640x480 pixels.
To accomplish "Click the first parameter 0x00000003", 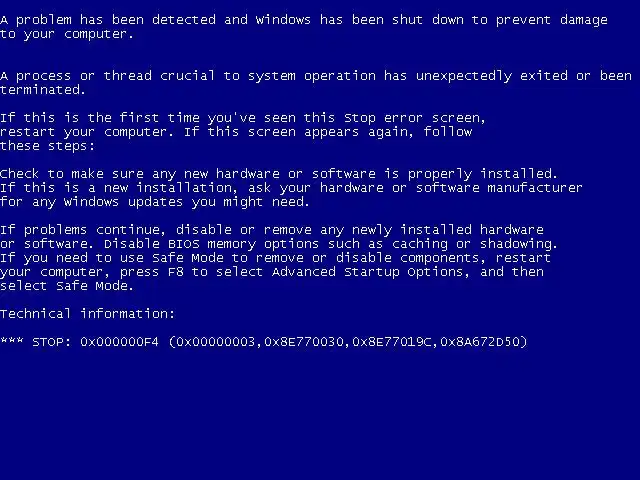I will 216,341.
